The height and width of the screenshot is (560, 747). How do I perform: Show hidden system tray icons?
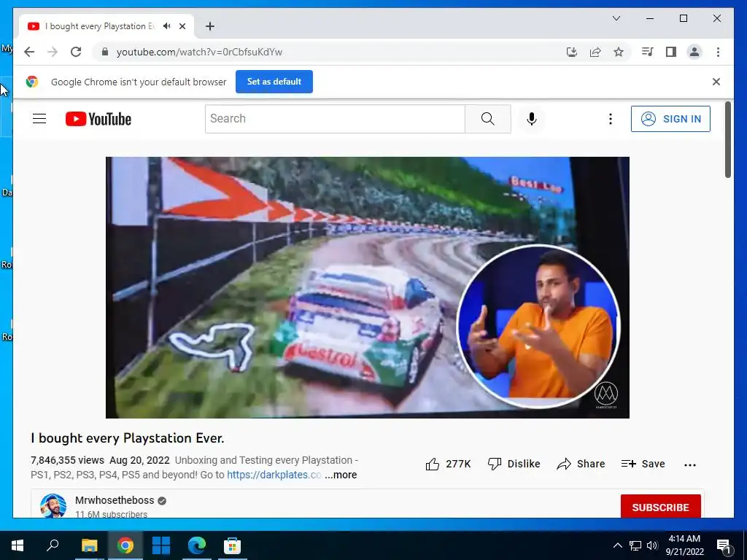click(617, 545)
